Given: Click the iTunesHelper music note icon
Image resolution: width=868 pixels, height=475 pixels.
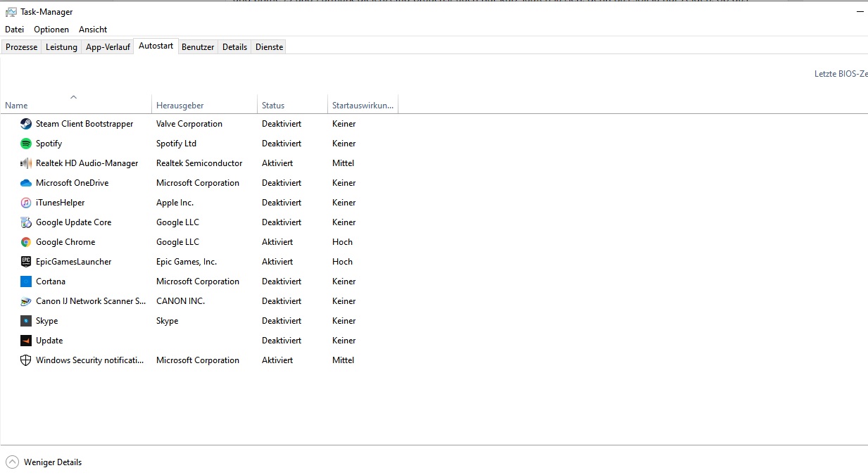Looking at the screenshot, I should tap(26, 203).
